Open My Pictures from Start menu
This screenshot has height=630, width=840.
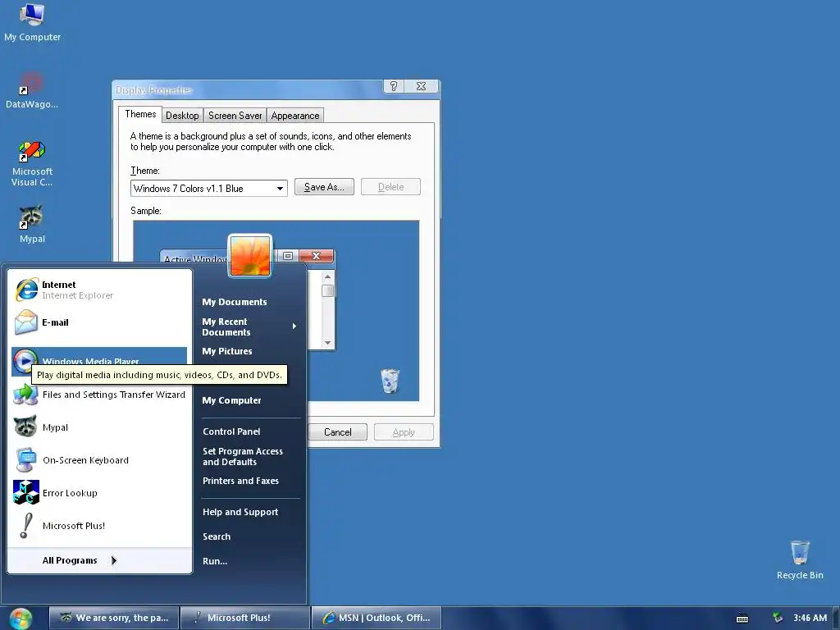pyautogui.click(x=227, y=351)
